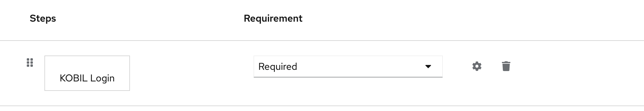Open the Required requirement dropdown
Viewport: 644px width, 111px height.
pos(348,66)
